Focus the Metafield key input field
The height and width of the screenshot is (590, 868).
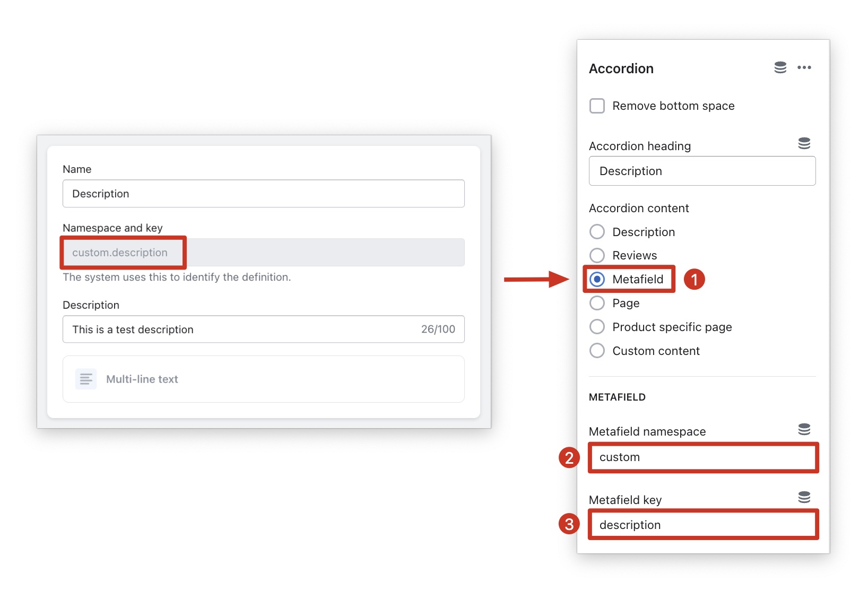point(702,525)
